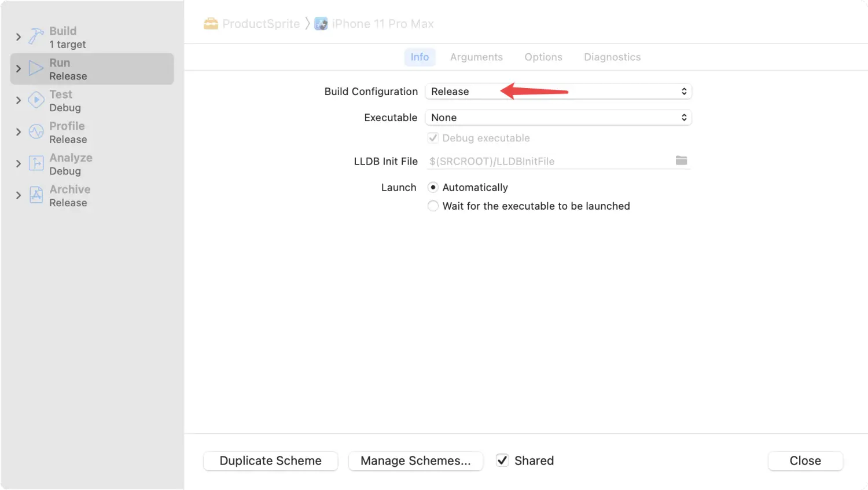This screenshot has width=868, height=490.
Task: Click the ProductSprite scheme icon in breadcrumb
Action: coord(211,24)
